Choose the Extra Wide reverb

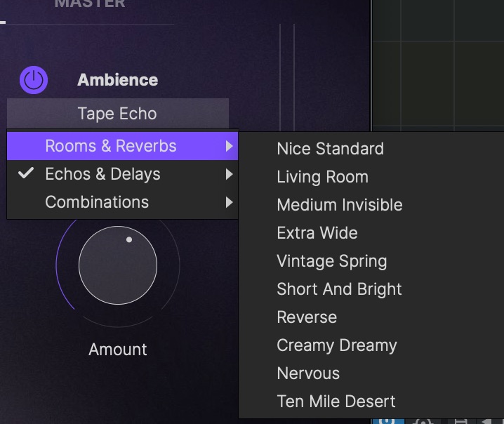tap(317, 233)
